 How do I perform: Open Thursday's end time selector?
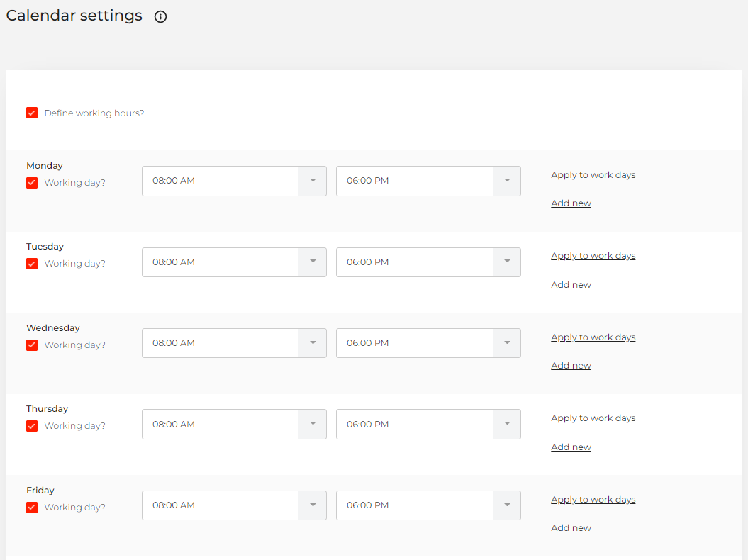tap(506, 424)
